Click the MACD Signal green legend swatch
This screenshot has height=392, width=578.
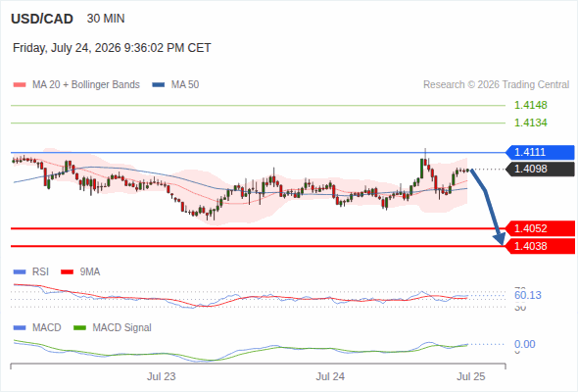click(79, 328)
